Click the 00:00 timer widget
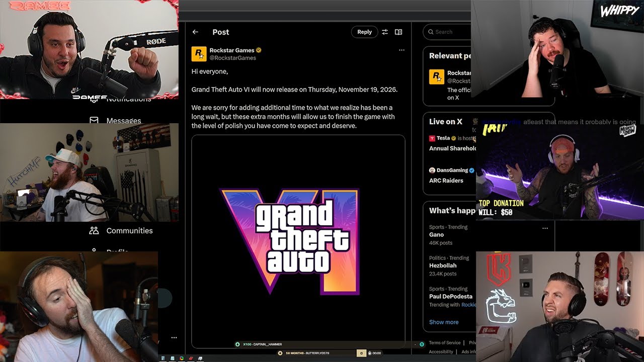 coord(375,353)
